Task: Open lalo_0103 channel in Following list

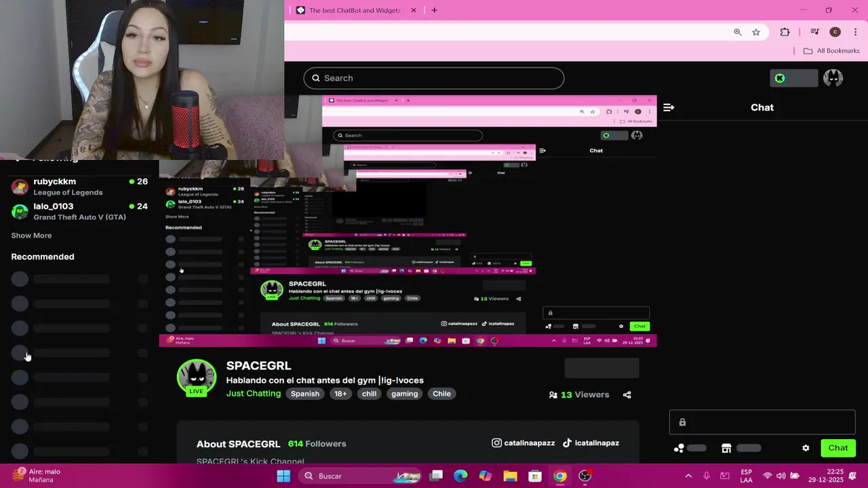Action: [x=79, y=211]
